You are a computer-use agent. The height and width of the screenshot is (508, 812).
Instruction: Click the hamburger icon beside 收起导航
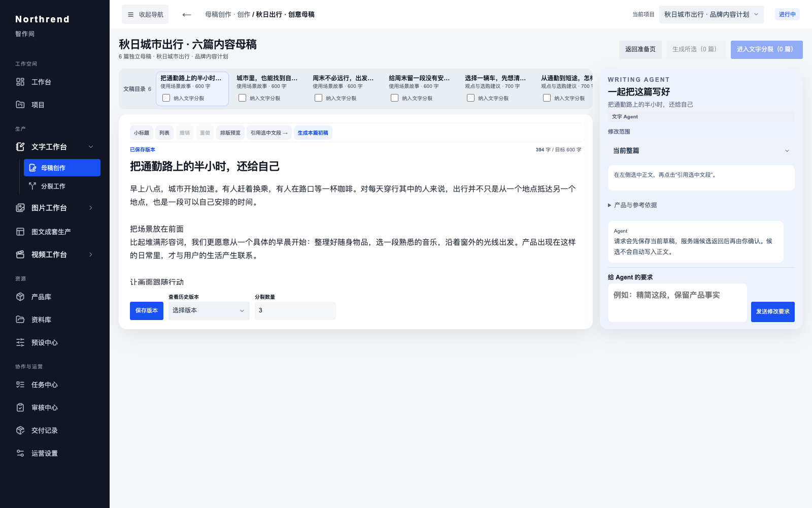pos(131,15)
